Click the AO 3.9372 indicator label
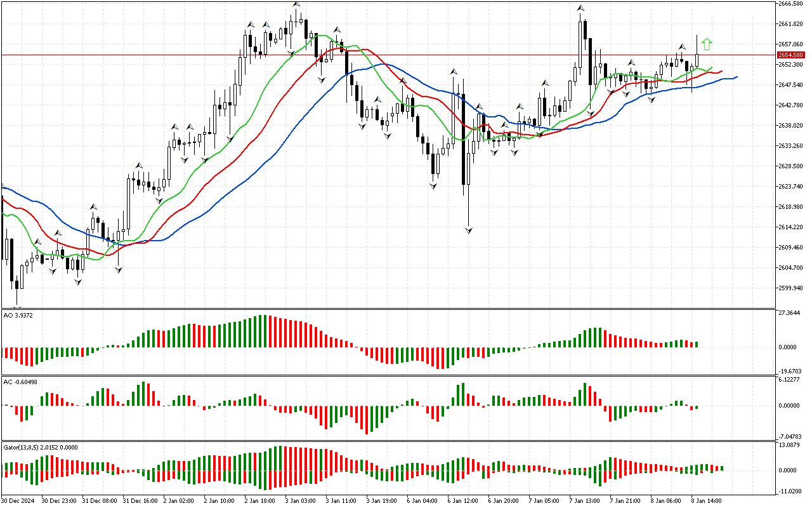Viewport: 812px width, 508px height. (18, 315)
